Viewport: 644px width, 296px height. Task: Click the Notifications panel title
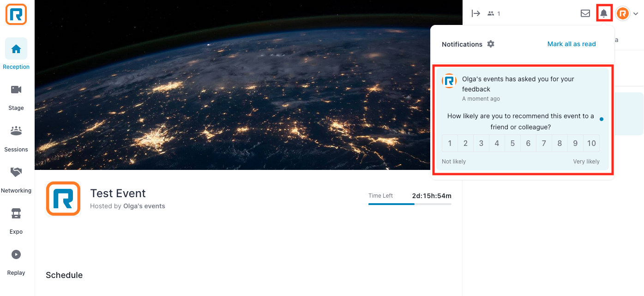tap(462, 44)
